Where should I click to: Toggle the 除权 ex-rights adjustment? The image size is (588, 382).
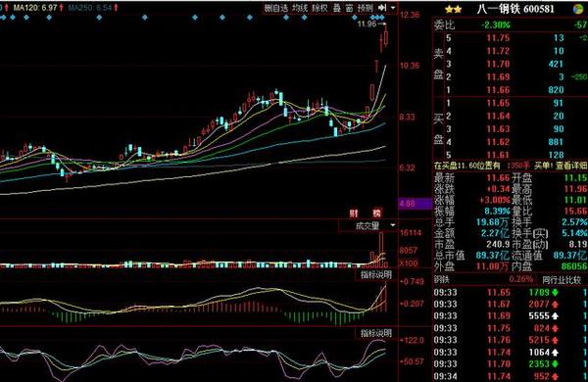pos(319,8)
